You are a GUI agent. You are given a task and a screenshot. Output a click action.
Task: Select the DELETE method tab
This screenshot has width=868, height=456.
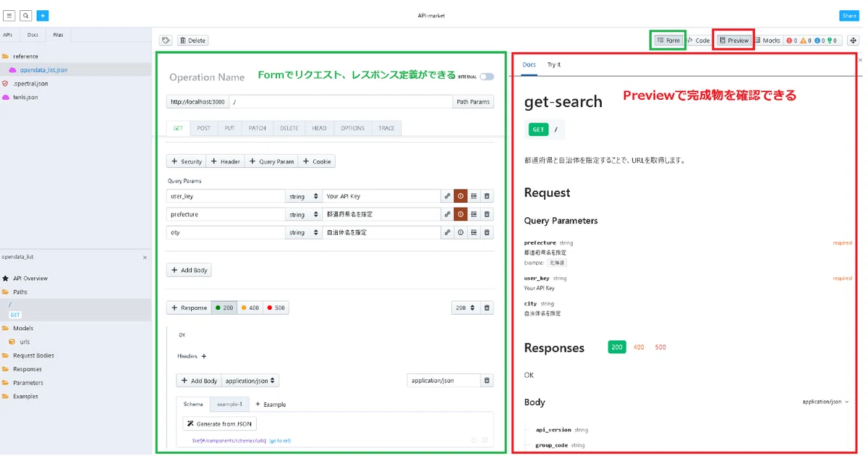(289, 128)
